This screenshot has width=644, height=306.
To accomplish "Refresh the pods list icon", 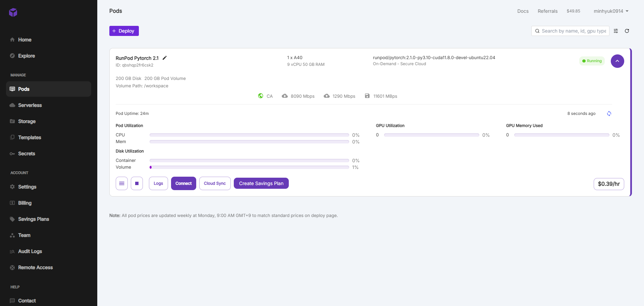I will coord(627,31).
